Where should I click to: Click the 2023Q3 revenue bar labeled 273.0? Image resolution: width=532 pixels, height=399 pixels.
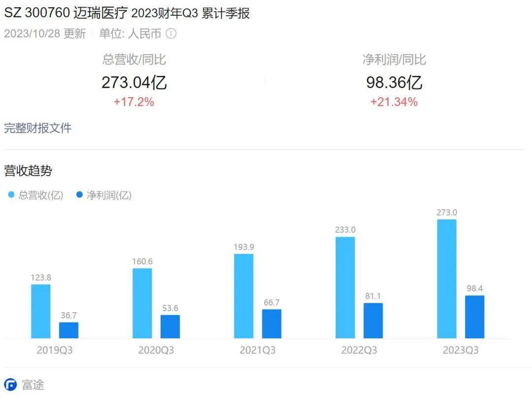click(x=446, y=279)
